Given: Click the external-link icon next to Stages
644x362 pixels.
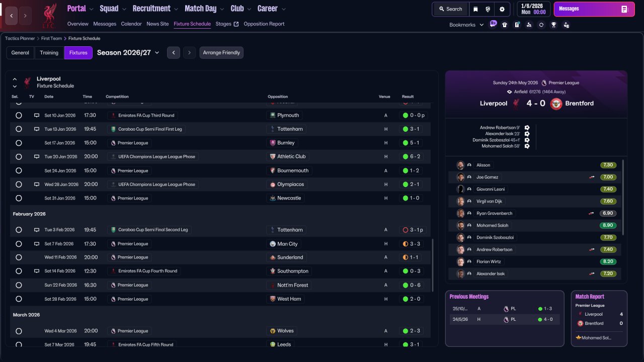Looking at the screenshot, I should click(x=236, y=24).
